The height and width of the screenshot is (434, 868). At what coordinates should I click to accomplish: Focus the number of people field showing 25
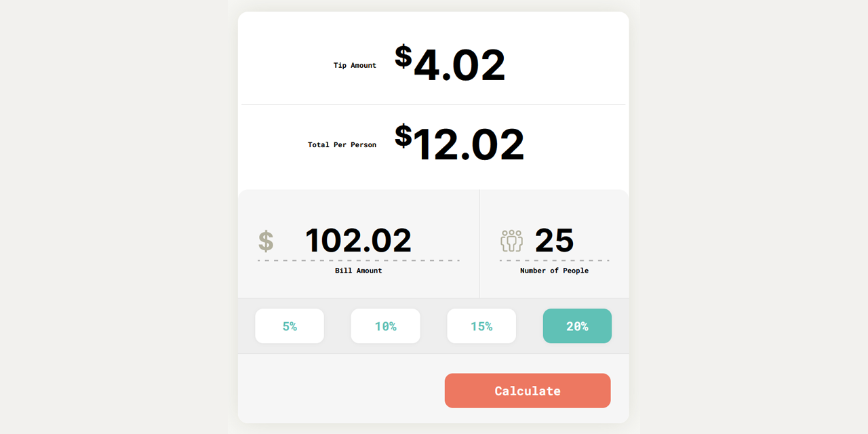[x=555, y=240]
